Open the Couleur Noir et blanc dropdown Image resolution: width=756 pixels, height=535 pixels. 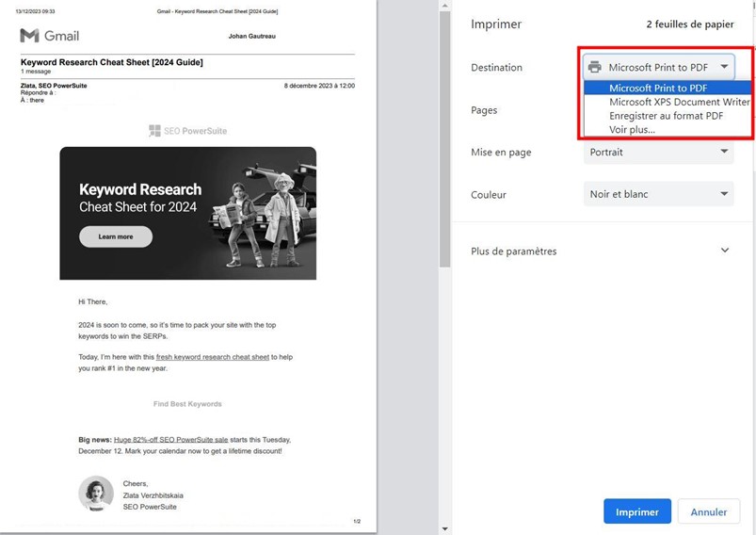pos(659,194)
